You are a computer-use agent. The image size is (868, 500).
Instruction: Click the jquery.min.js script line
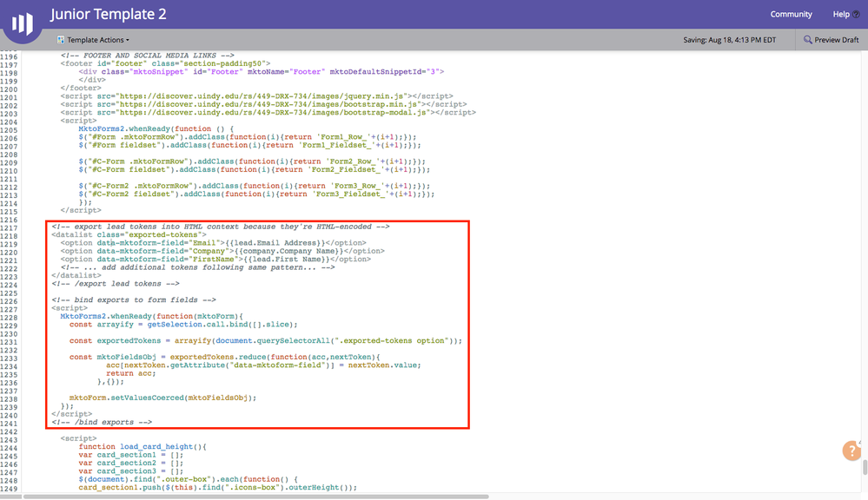[x=257, y=96]
